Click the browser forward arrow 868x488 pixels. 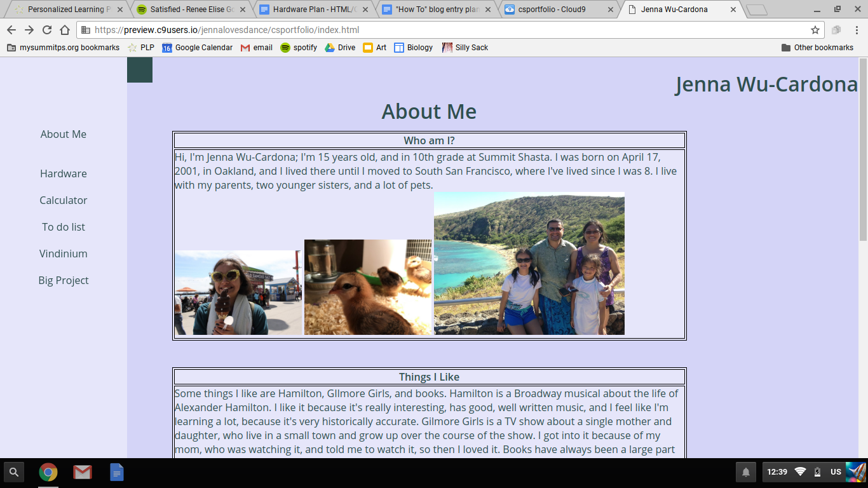coord(29,30)
